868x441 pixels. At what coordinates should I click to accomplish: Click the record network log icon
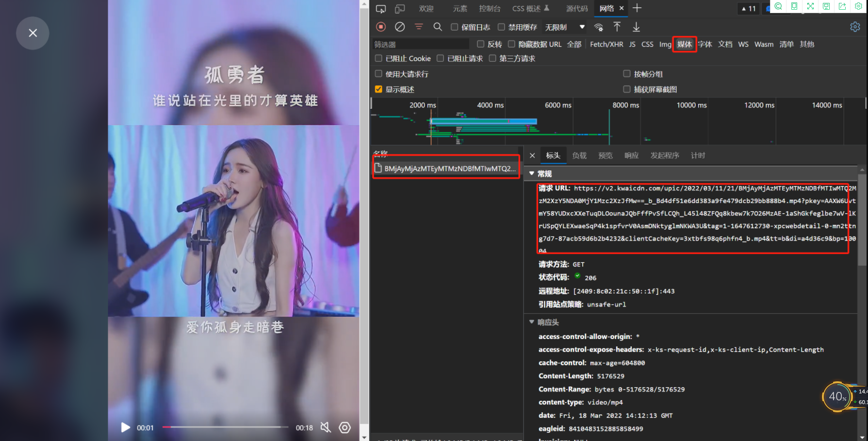[381, 27]
